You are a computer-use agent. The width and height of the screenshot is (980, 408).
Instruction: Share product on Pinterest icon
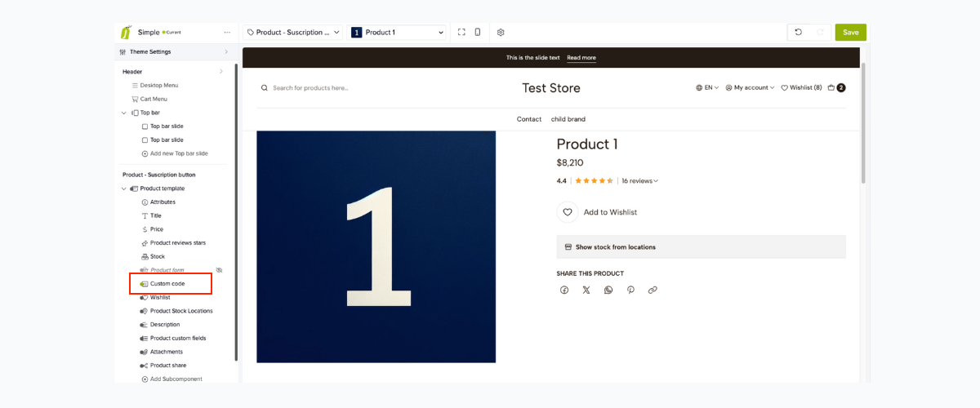pyautogui.click(x=630, y=290)
